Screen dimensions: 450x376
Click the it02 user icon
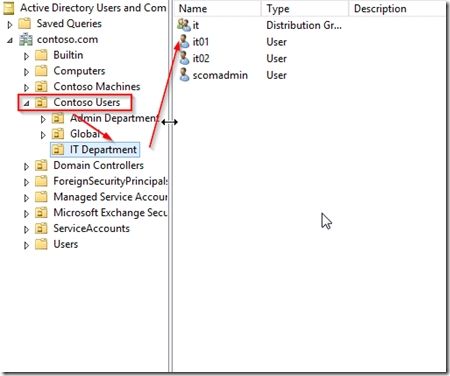[184, 58]
